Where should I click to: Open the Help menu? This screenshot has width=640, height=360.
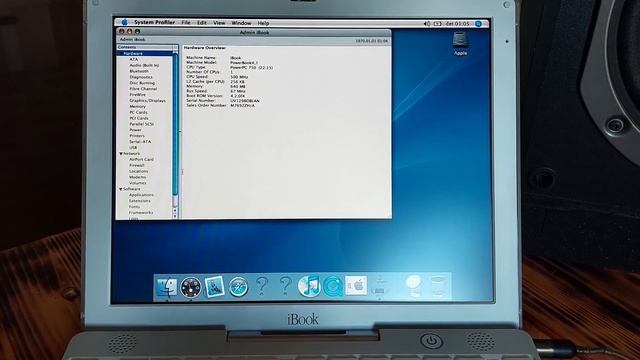263,23
